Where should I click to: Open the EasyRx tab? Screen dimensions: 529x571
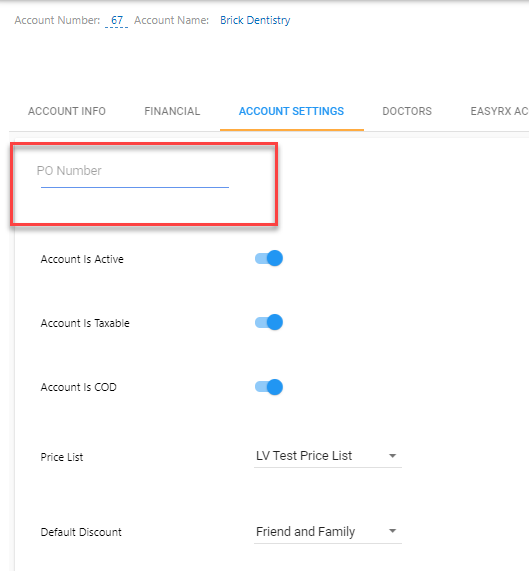[499, 111]
